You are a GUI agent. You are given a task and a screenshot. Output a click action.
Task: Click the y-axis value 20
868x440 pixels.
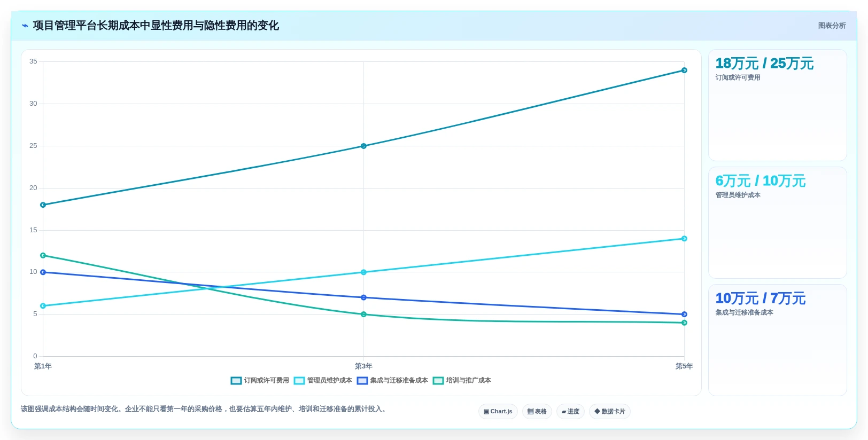tap(33, 188)
